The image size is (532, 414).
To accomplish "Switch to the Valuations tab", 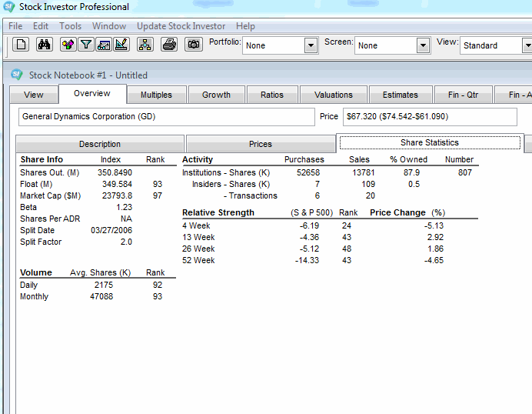I will (333, 95).
